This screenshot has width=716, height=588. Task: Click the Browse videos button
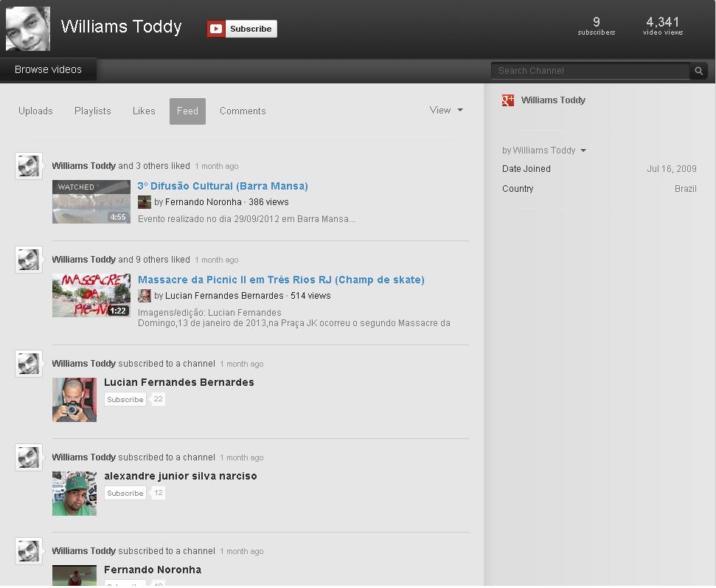pyautogui.click(x=48, y=69)
